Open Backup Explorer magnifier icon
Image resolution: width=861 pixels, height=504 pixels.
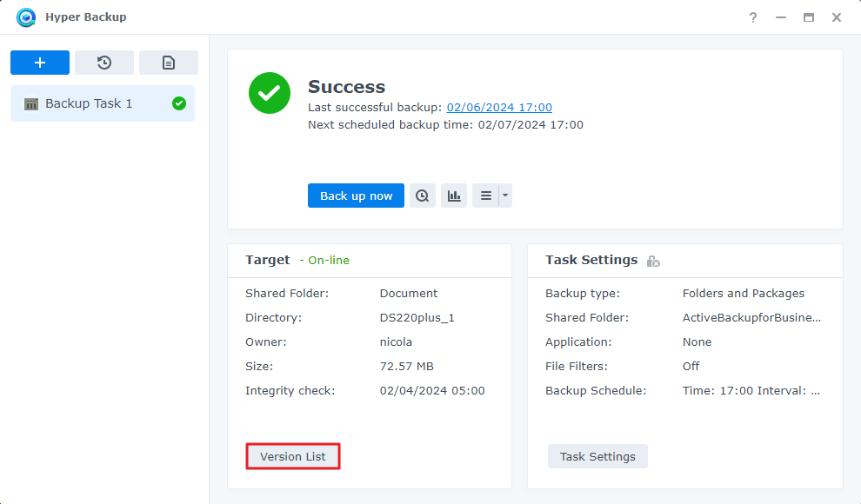[422, 195]
